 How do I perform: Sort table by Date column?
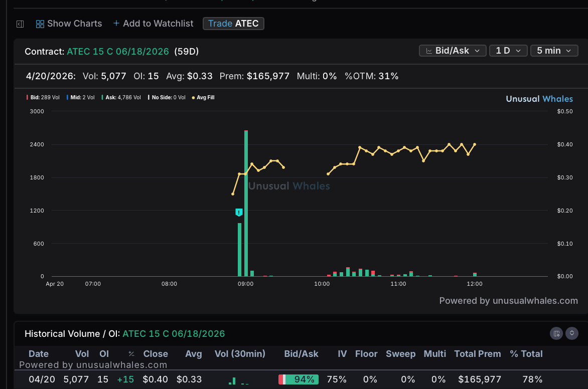point(39,354)
